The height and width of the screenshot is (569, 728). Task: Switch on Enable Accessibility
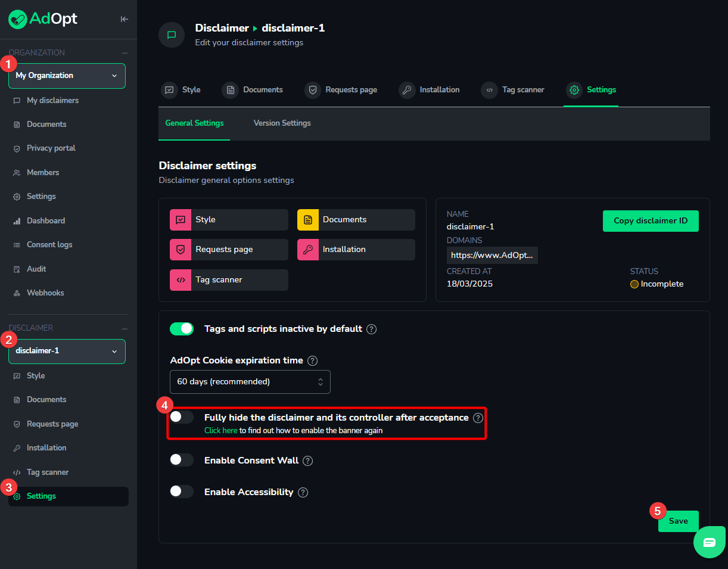[182, 492]
